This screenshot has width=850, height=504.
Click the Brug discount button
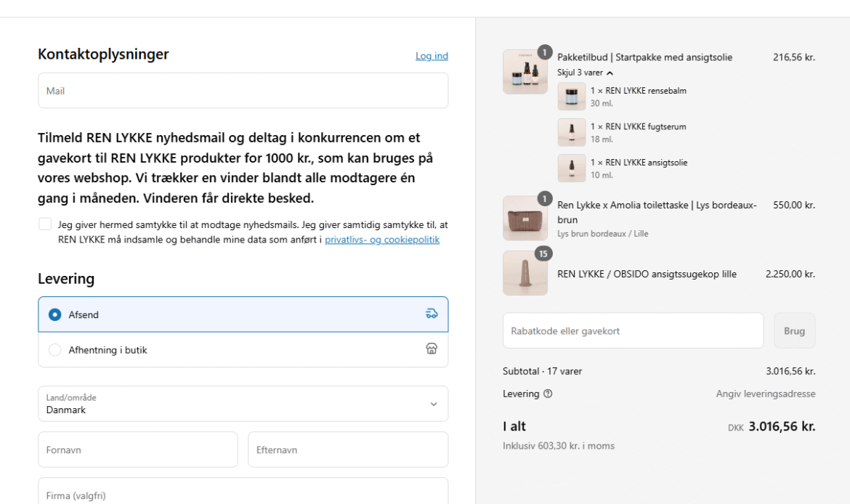pyautogui.click(x=794, y=330)
